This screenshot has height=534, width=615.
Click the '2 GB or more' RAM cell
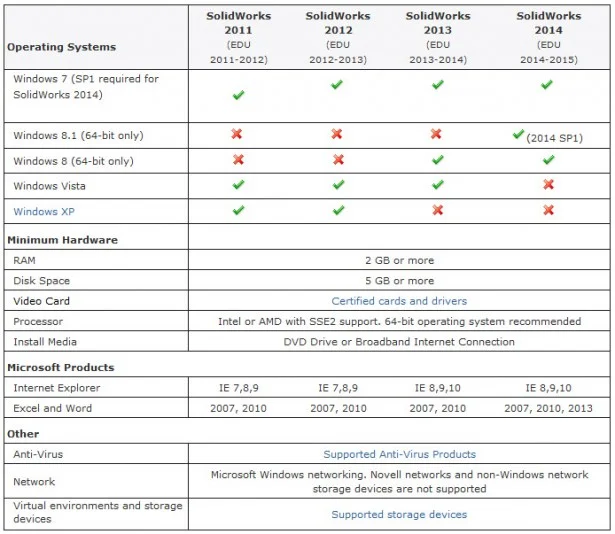click(x=399, y=260)
